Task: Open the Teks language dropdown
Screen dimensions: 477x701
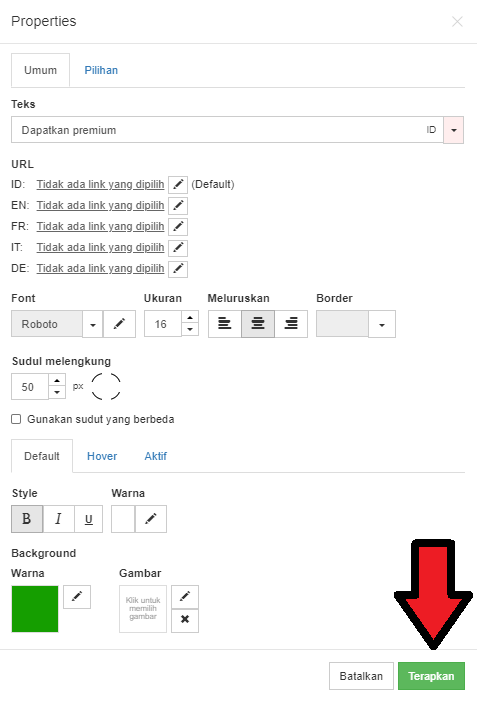Action: tap(453, 130)
